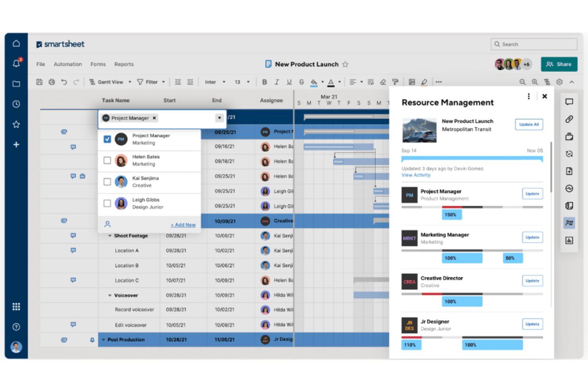Open the Filter dropdown
Viewport: 588px width, 392px height.
(x=151, y=82)
